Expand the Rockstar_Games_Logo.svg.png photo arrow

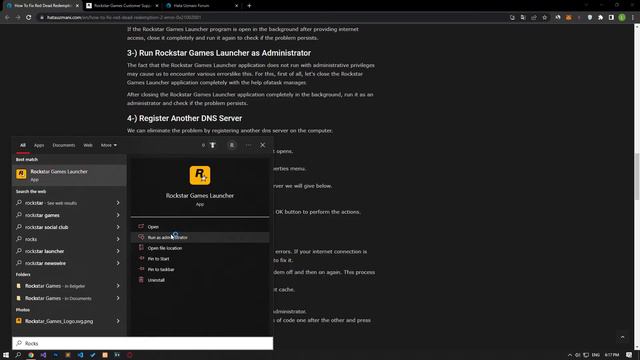(118, 321)
